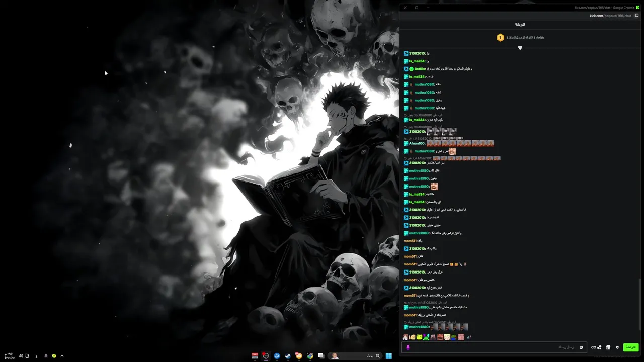644x362 pixels.
Task: Click the gold rank 1 hexagon badge
Action: (x=500, y=38)
